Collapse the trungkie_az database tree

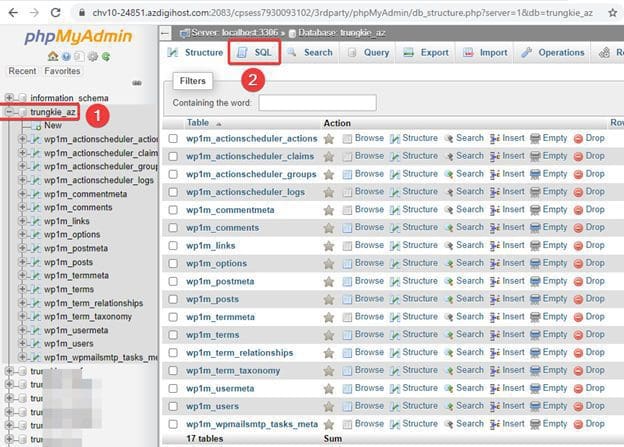pyautogui.click(x=10, y=113)
